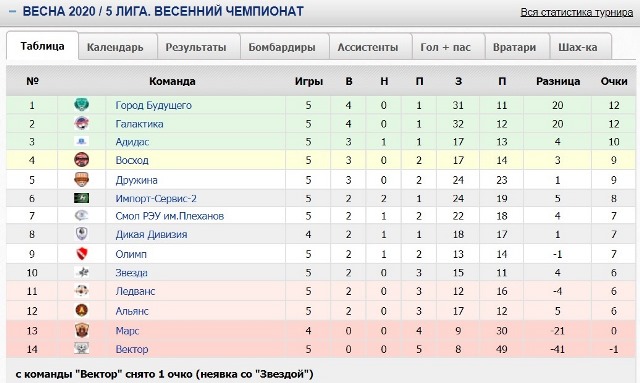Click the Город Будущего team logo
Screen dimensions: 640x383
coord(82,105)
